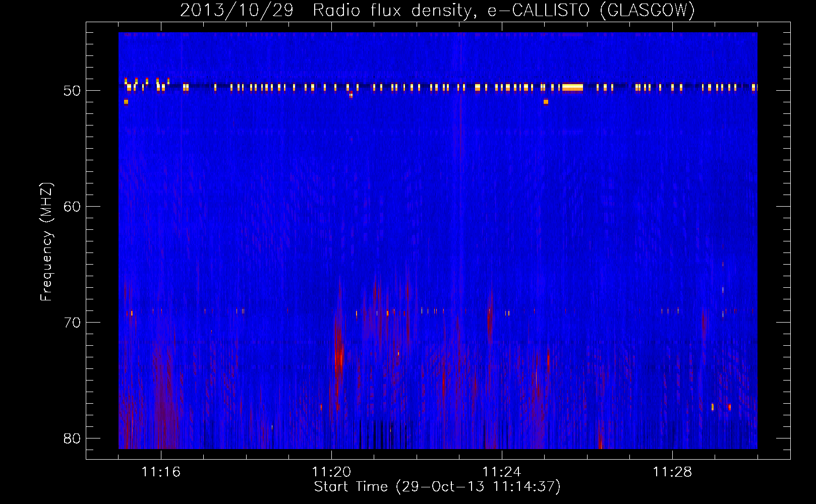Click the 80 frequency tick label
The height and width of the screenshot is (504, 816).
[72, 438]
